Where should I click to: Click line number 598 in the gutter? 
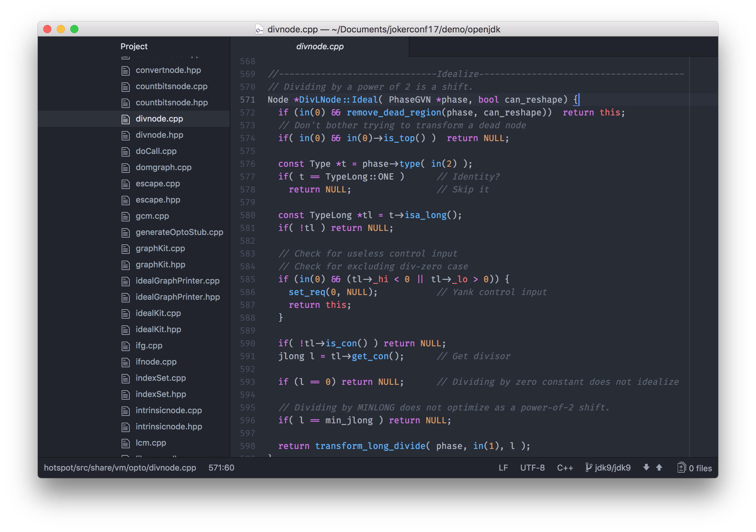coord(247,446)
